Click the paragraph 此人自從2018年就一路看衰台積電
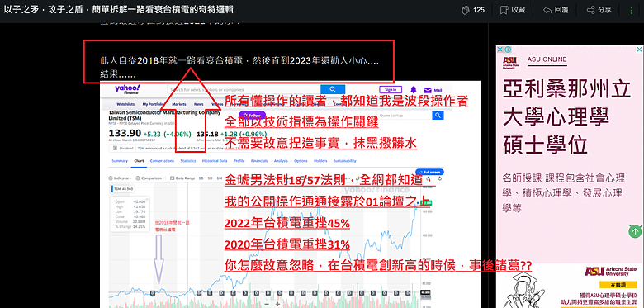 click(240, 61)
